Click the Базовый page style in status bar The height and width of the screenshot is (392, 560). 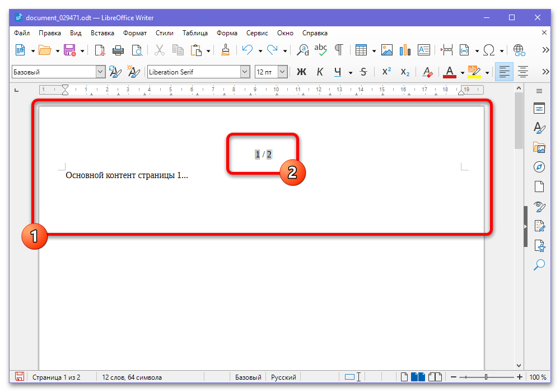pos(248,377)
